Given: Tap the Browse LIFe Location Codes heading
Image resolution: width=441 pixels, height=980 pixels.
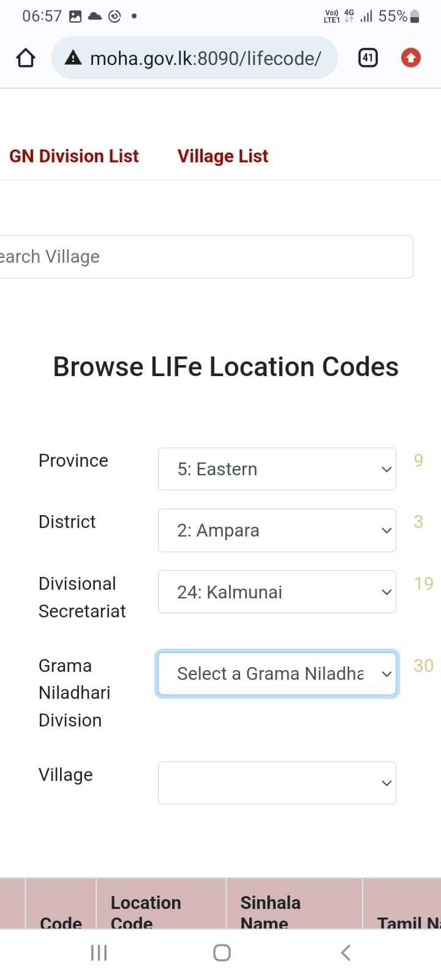Looking at the screenshot, I should pos(225,367).
